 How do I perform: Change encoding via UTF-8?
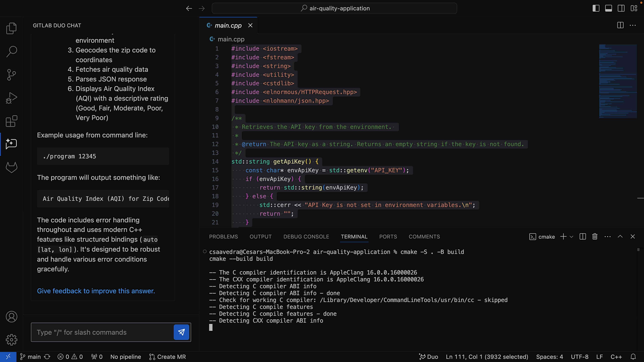(x=579, y=357)
